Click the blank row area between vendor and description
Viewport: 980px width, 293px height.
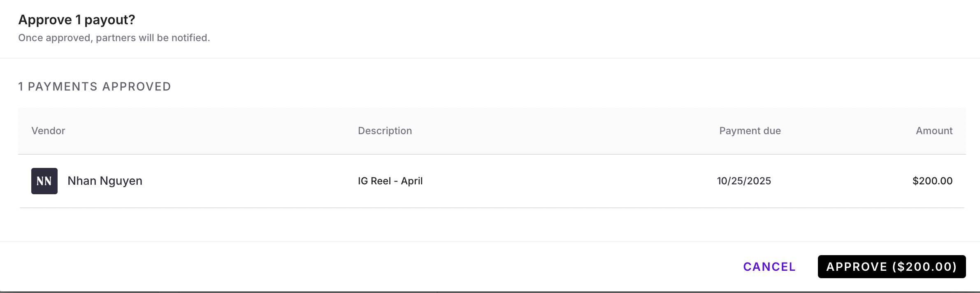pyautogui.click(x=247, y=181)
